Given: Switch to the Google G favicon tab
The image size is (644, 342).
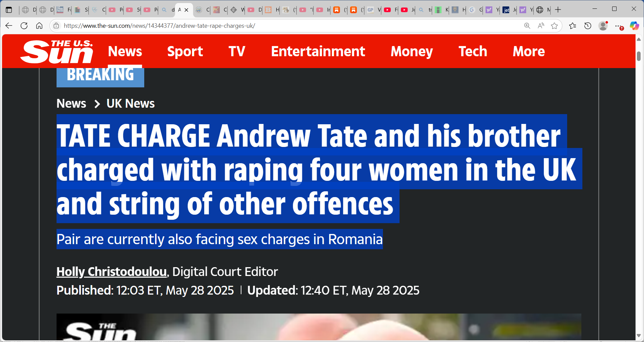Looking at the screenshot, I should [475, 10].
